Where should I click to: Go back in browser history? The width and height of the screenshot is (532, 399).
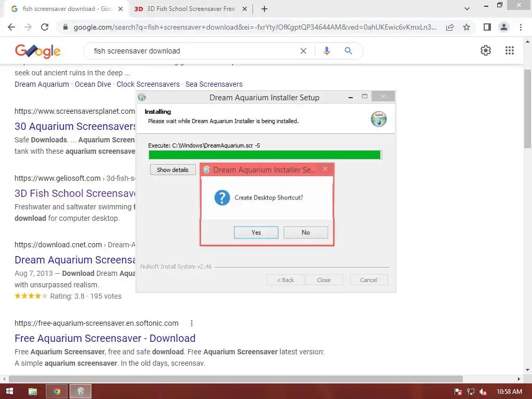(11, 27)
